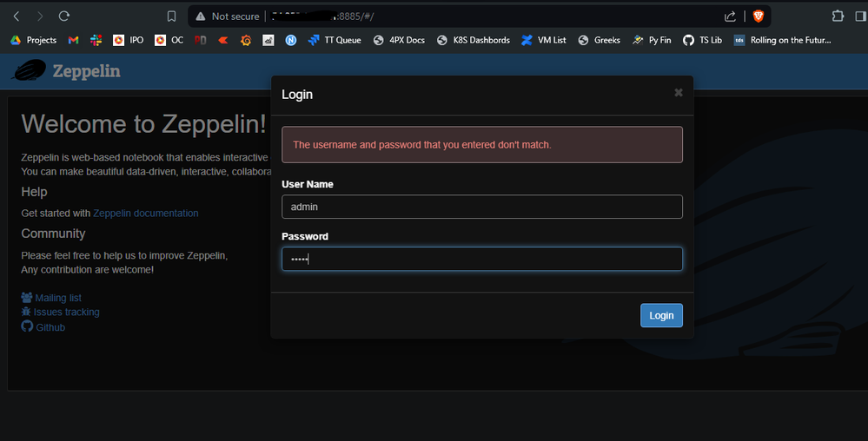Close the Login dialog with the X
This screenshot has height=441, width=868.
[678, 92]
